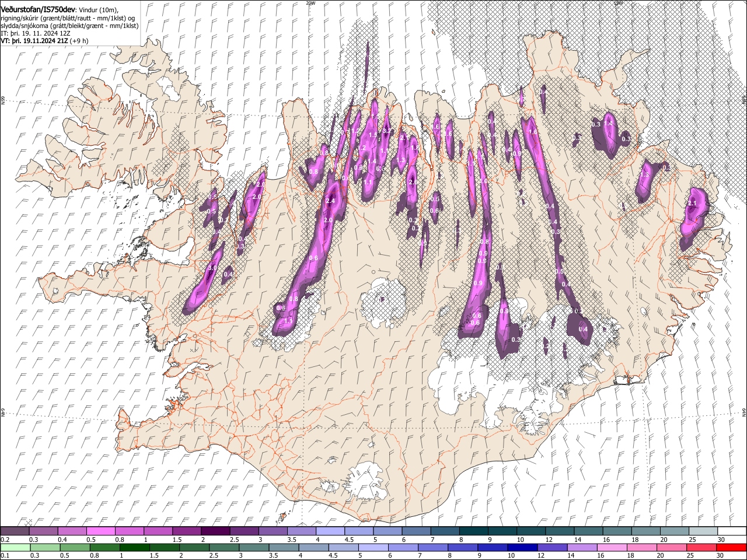Click the light pink 16–18 rain legend swatch
747x560 pixels.
pos(611,547)
